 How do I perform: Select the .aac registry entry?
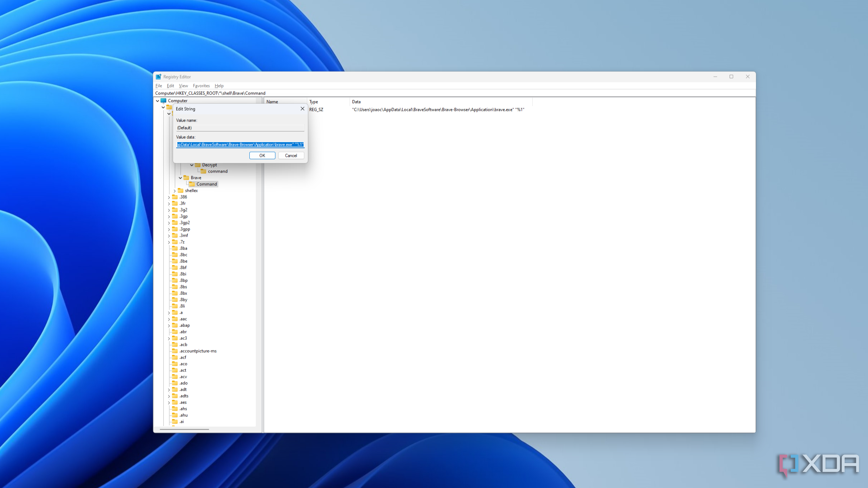(x=183, y=319)
